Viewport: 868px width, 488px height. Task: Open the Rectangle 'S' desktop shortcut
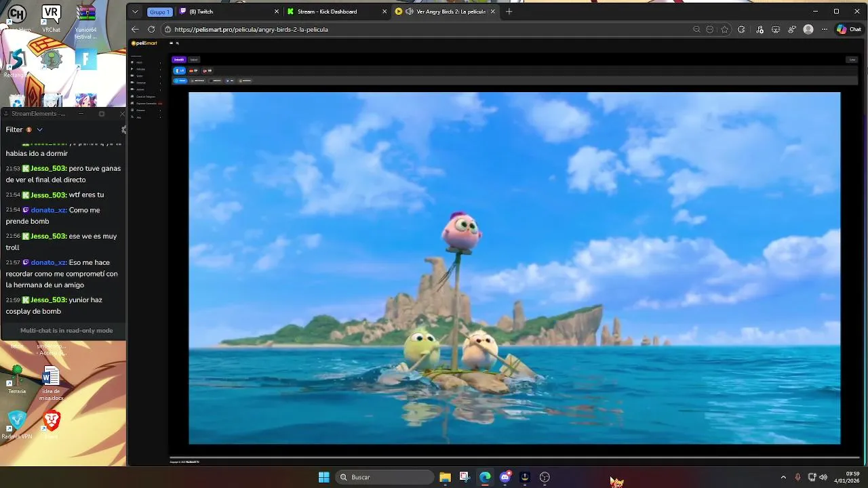pos(17,63)
